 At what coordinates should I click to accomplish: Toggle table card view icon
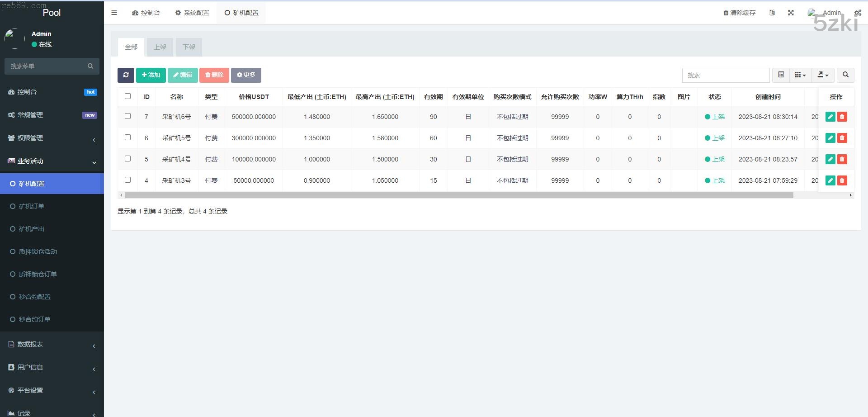[x=781, y=75]
